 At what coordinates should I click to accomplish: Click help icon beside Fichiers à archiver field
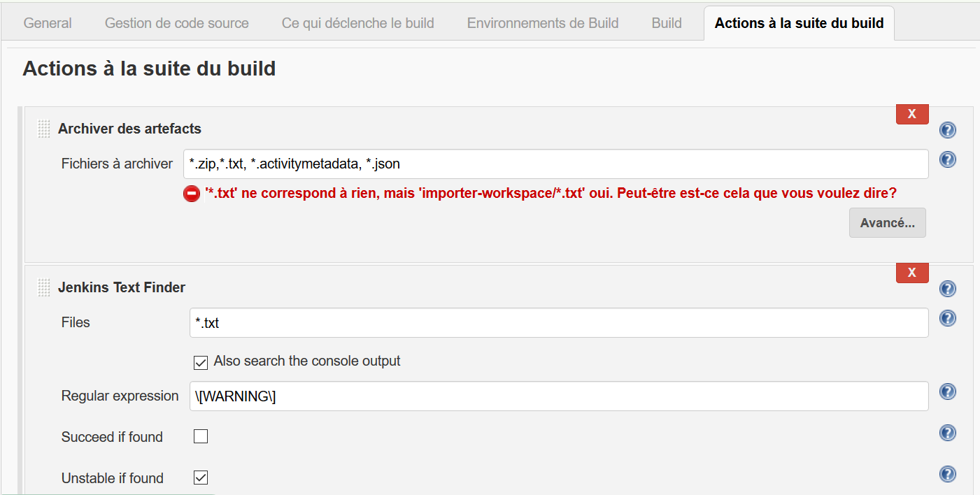pos(947,159)
